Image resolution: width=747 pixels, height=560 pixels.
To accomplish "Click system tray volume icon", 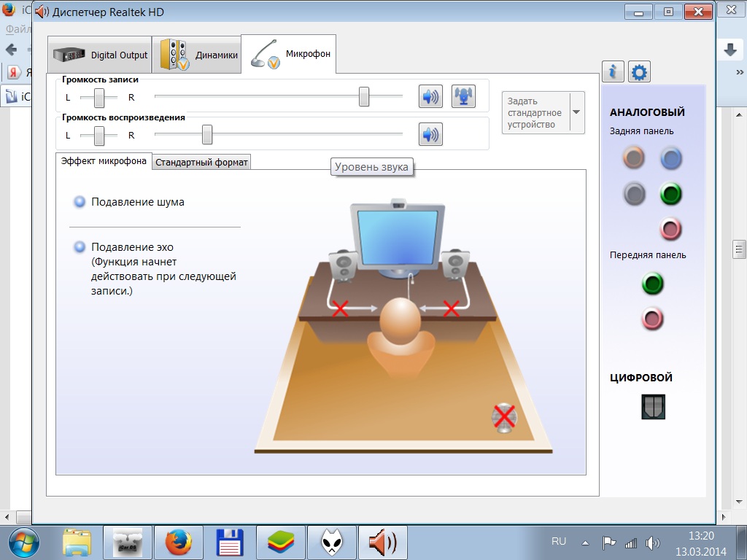I will pos(652,542).
